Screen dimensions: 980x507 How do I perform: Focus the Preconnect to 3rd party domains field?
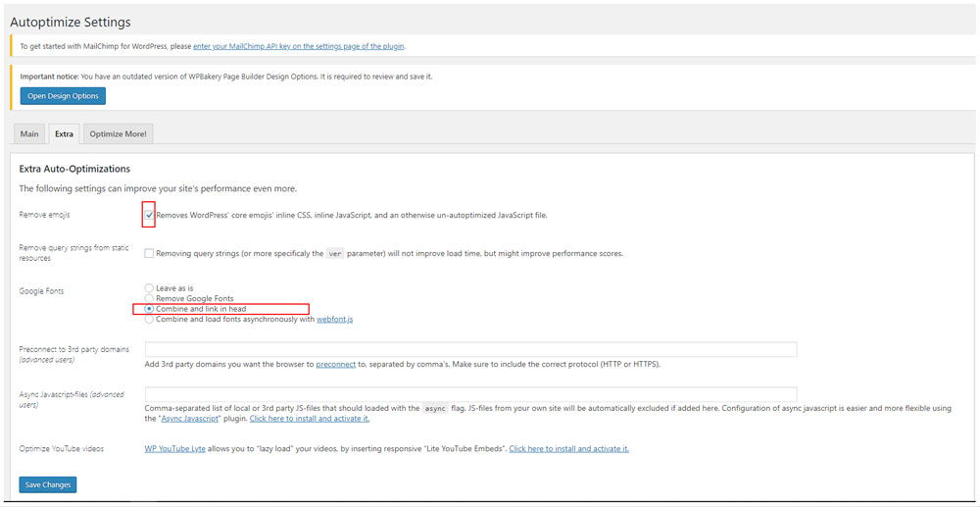pyautogui.click(x=470, y=349)
